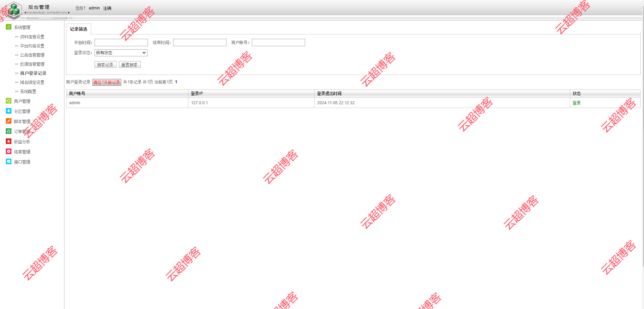Click the 127.0.0.1 IP cell

click(251, 103)
